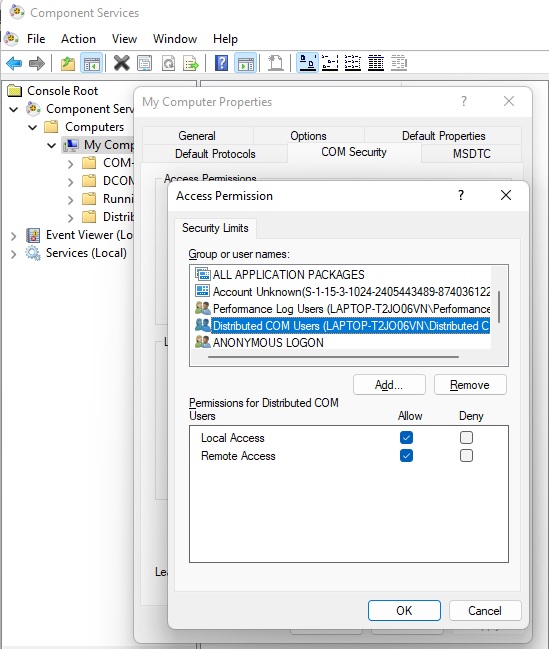Click the blue Help question mark icon

222,63
